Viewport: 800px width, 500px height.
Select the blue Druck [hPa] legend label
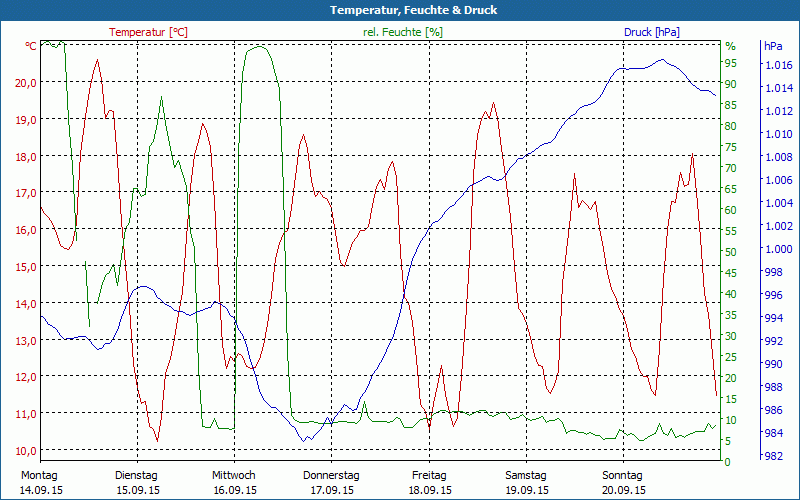651,32
